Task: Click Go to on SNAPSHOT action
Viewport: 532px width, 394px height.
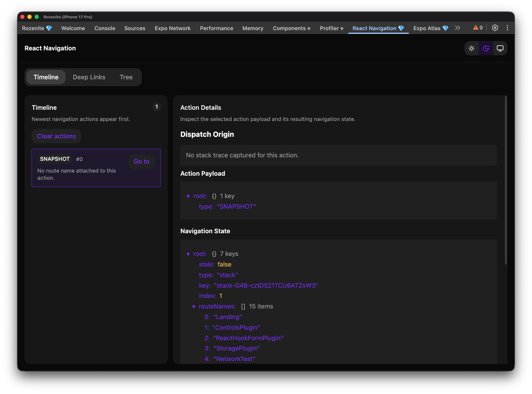Action: point(142,161)
